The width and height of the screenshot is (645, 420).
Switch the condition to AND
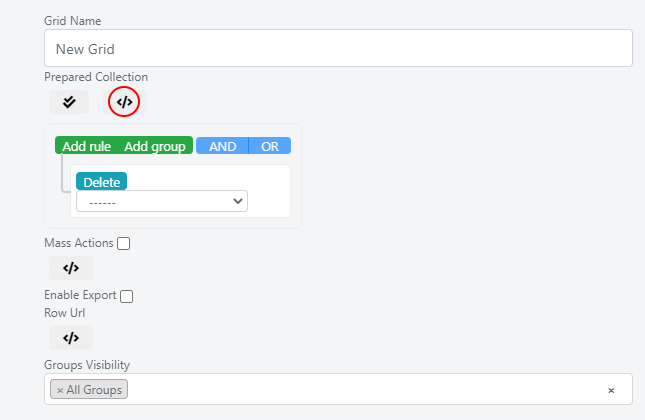(223, 146)
